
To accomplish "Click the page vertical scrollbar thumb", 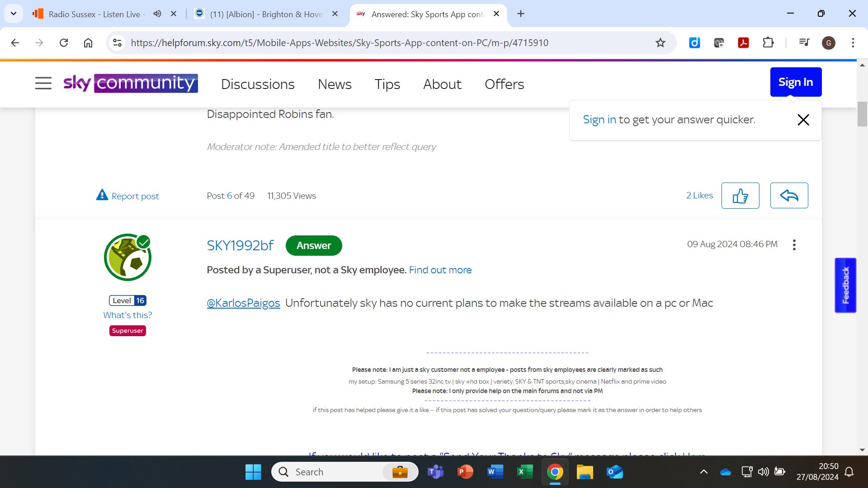I will click(x=862, y=114).
